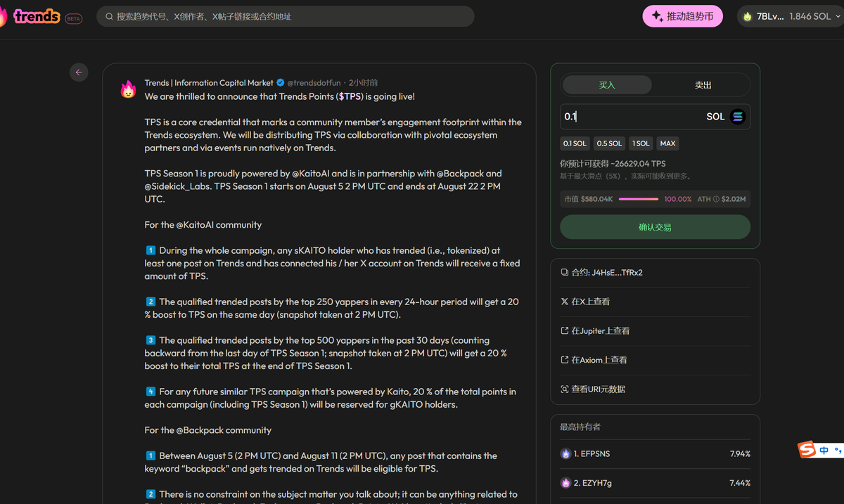This screenshot has width=844, height=504.
Task: Open the 在Axiom上查看 link
Action: [x=599, y=360]
